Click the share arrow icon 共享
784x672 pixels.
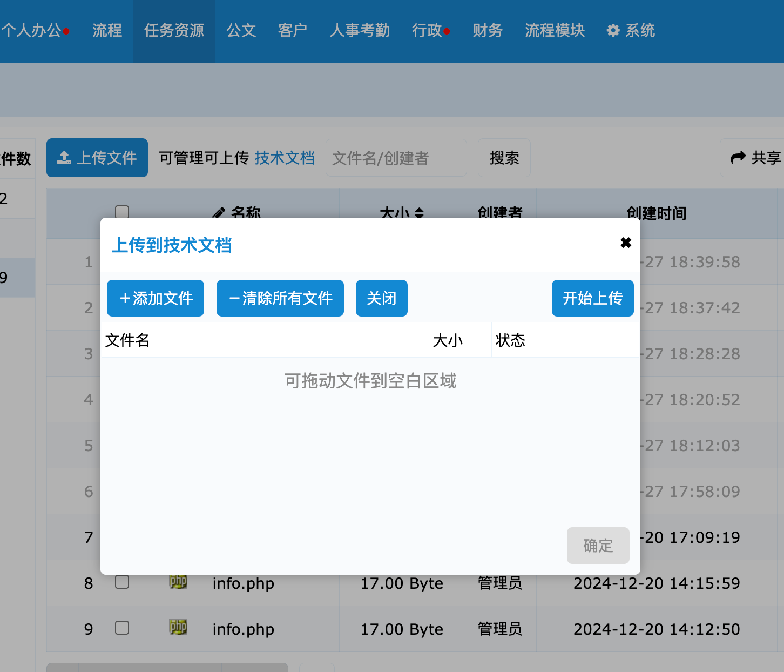point(738,158)
